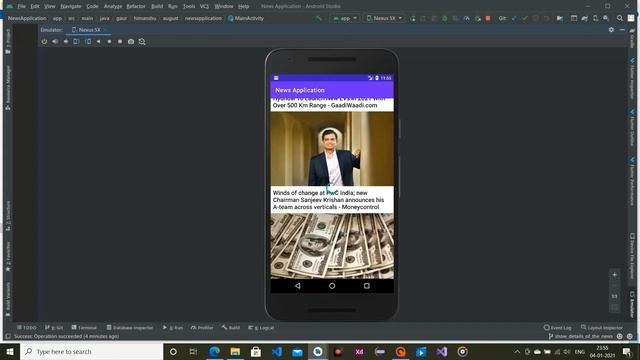
Task: Tap phone navigation Home circle
Action: coord(332,286)
